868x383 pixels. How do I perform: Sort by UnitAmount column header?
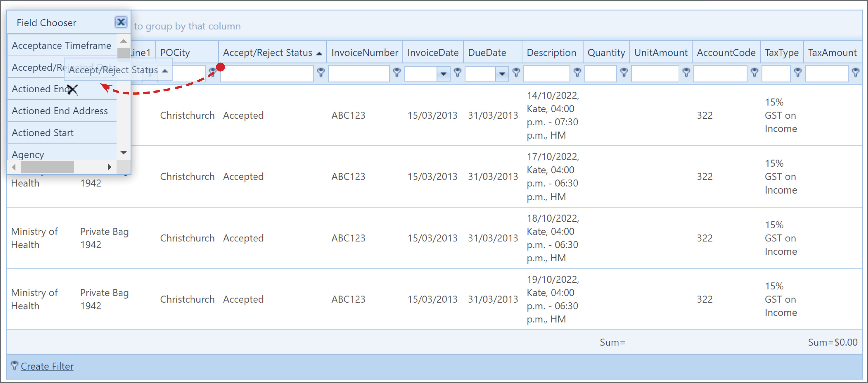coord(661,52)
